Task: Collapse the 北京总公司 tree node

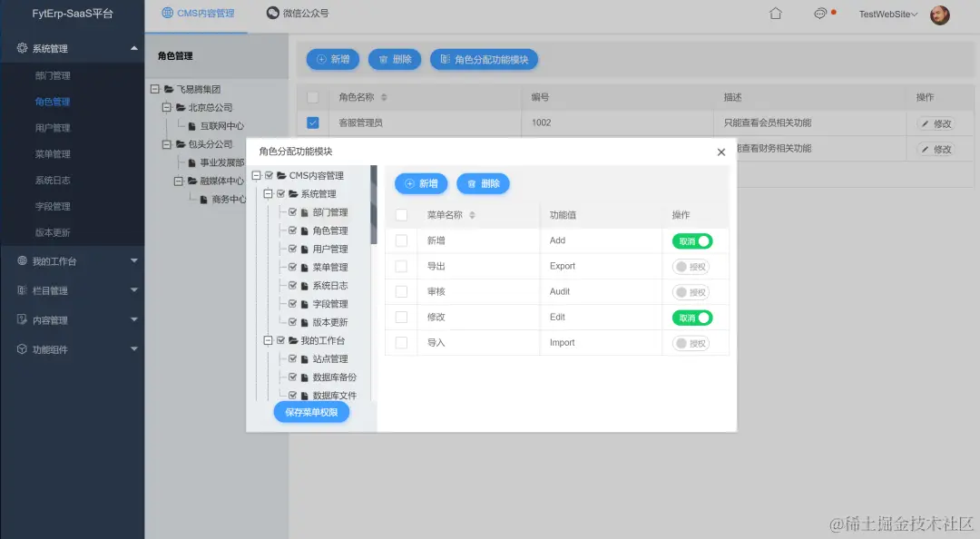Action: coord(166,107)
